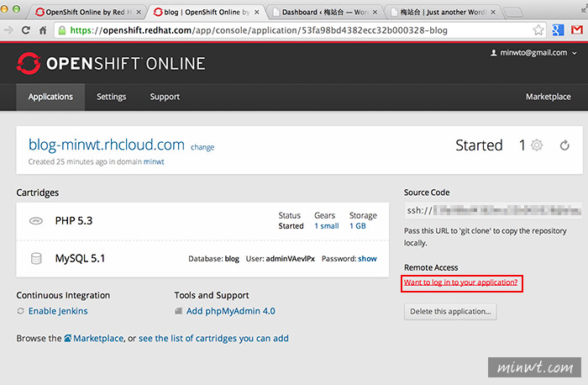
Task: Open the Support tab
Action: [165, 97]
